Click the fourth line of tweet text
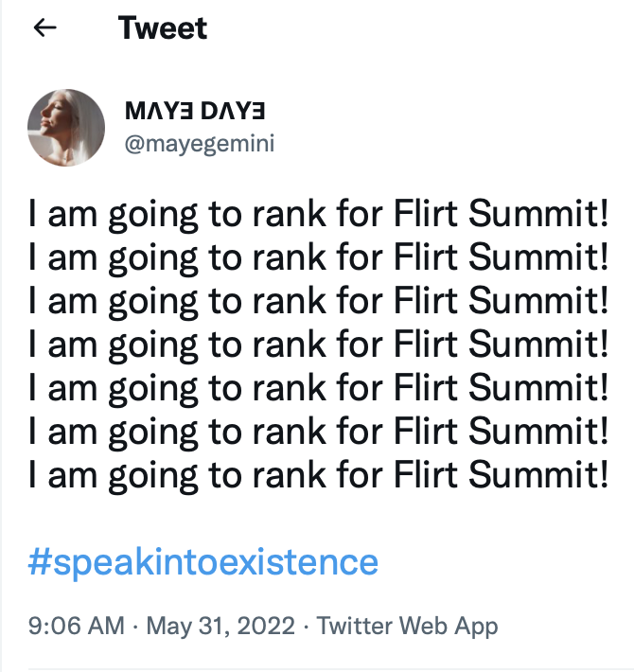The width and height of the screenshot is (634, 672). tap(318, 345)
